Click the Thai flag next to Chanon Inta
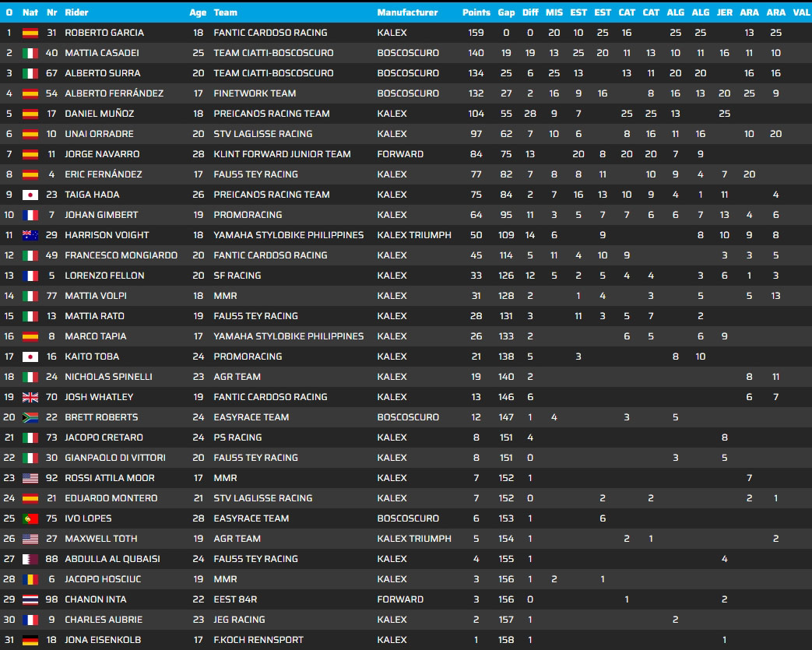Image resolution: width=812 pixels, height=650 pixels. click(30, 599)
